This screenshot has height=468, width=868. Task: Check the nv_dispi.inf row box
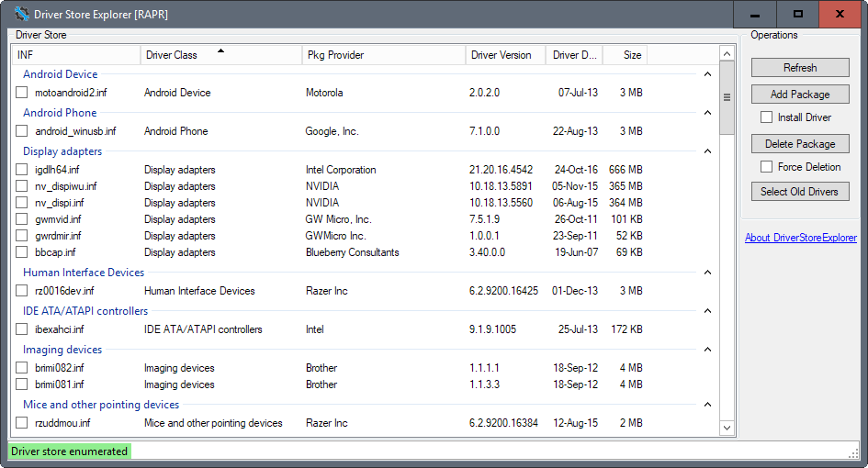pyautogui.click(x=22, y=203)
